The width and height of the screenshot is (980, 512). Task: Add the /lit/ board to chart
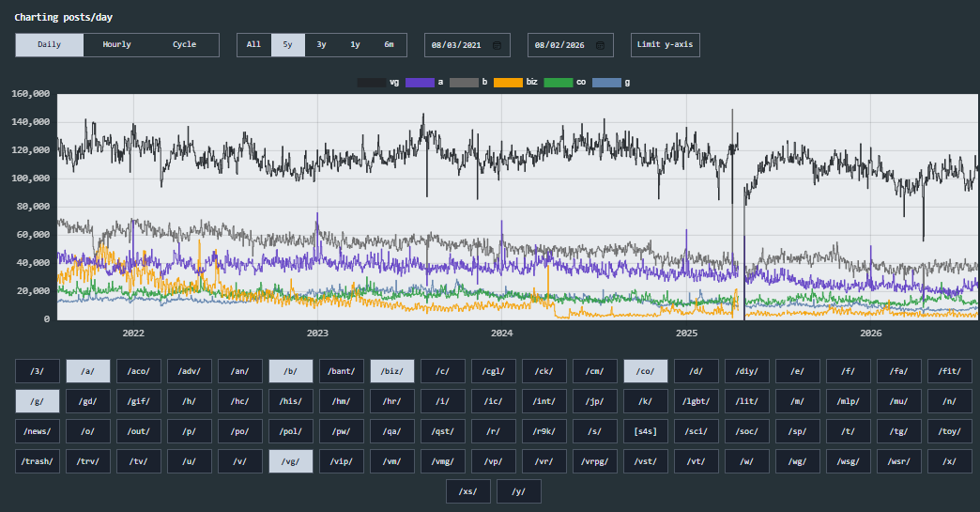coord(747,401)
